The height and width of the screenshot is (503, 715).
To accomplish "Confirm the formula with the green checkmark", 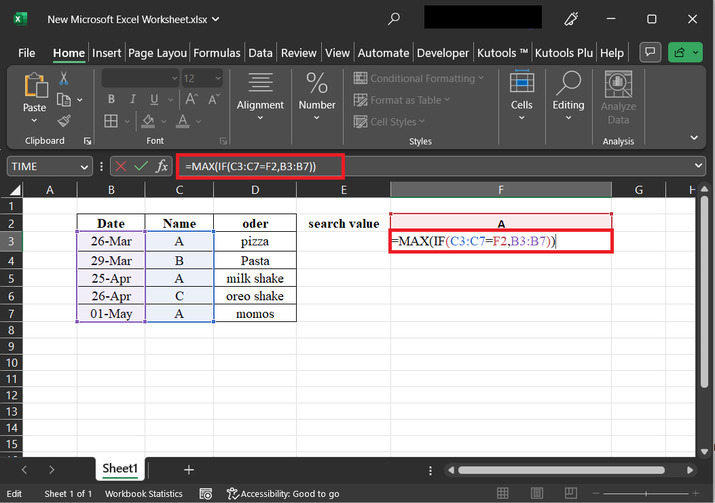I will [141, 166].
